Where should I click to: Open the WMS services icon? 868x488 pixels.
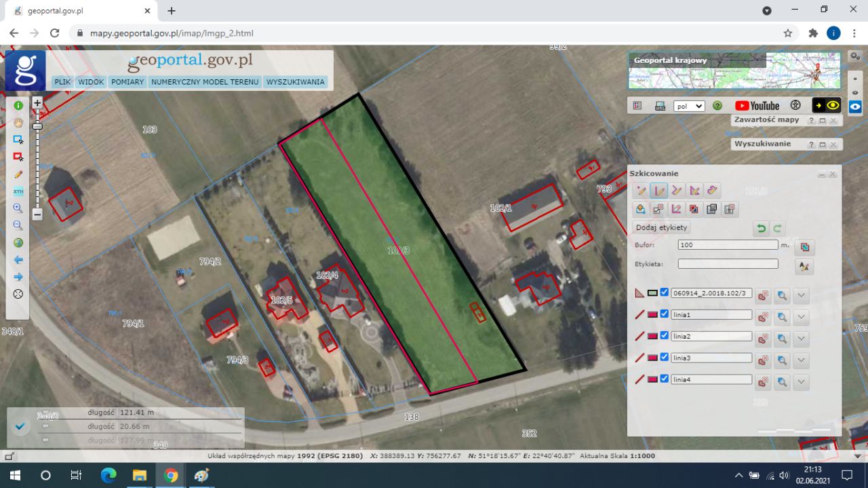(x=660, y=106)
